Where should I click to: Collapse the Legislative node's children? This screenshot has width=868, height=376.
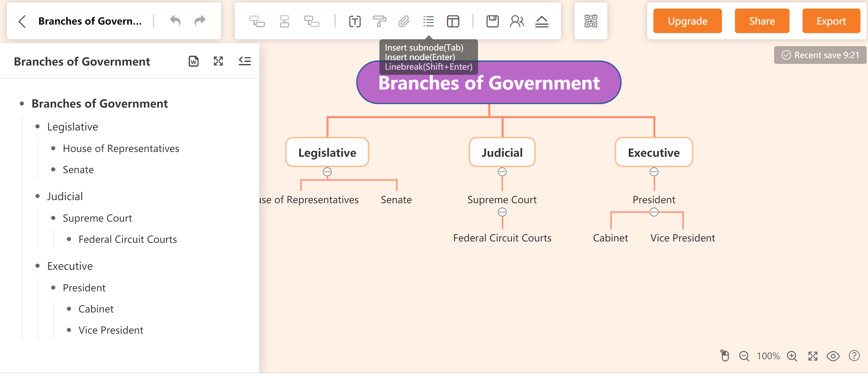328,172
